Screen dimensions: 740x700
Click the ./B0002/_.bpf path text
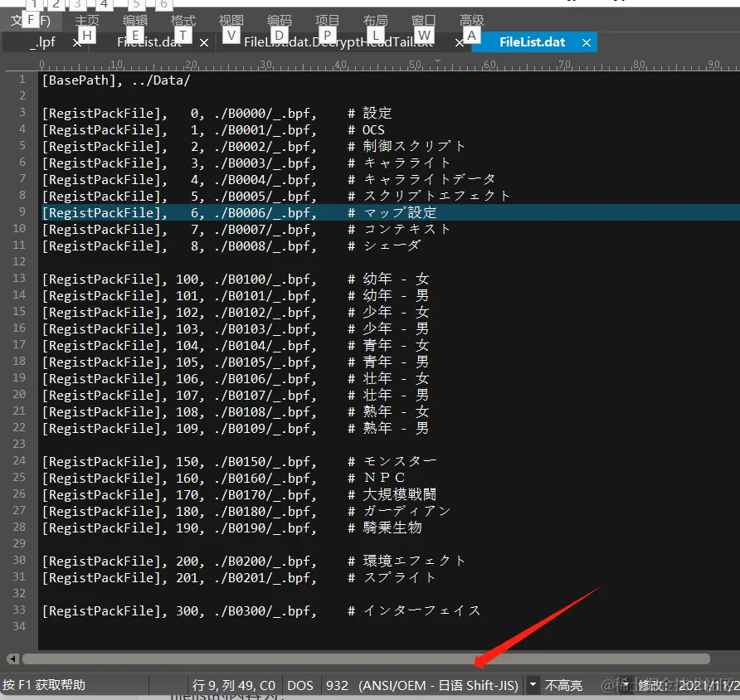[x=265, y=146]
